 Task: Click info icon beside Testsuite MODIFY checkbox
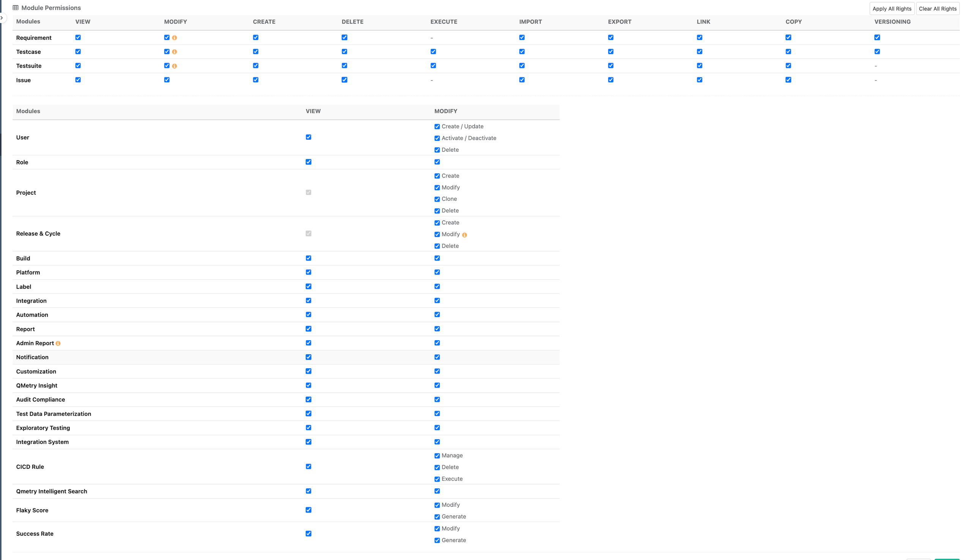(x=174, y=66)
